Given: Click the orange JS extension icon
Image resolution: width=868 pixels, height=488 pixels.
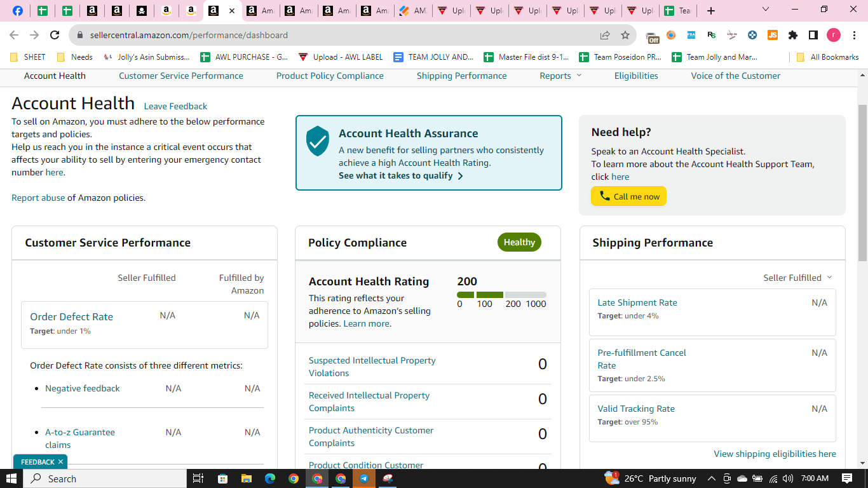Looking at the screenshot, I should point(773,35).
